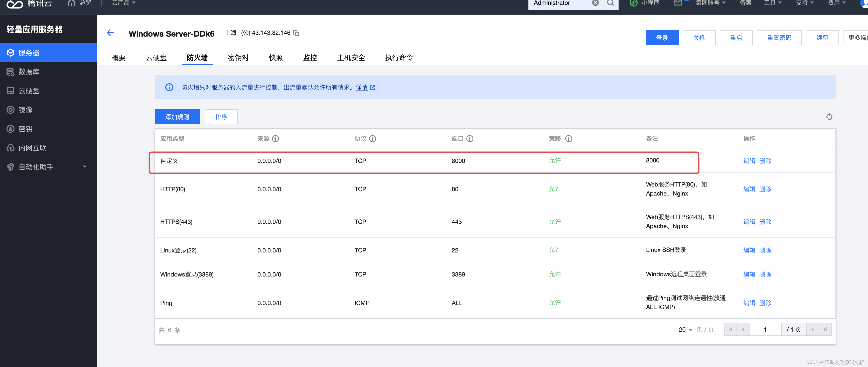Image resolution: width=868 pixels, height=367 pixels.
Task: Go to last page arrow
Action: (825, 330)
